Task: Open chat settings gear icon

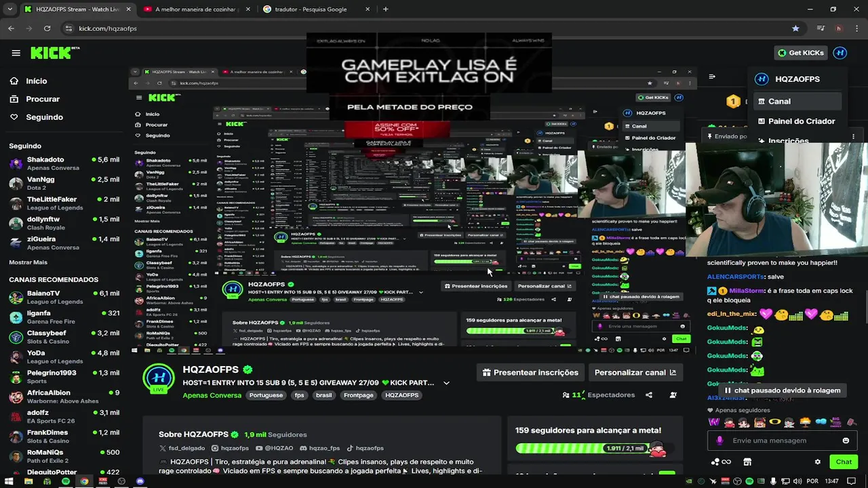Action: point(817,462)
